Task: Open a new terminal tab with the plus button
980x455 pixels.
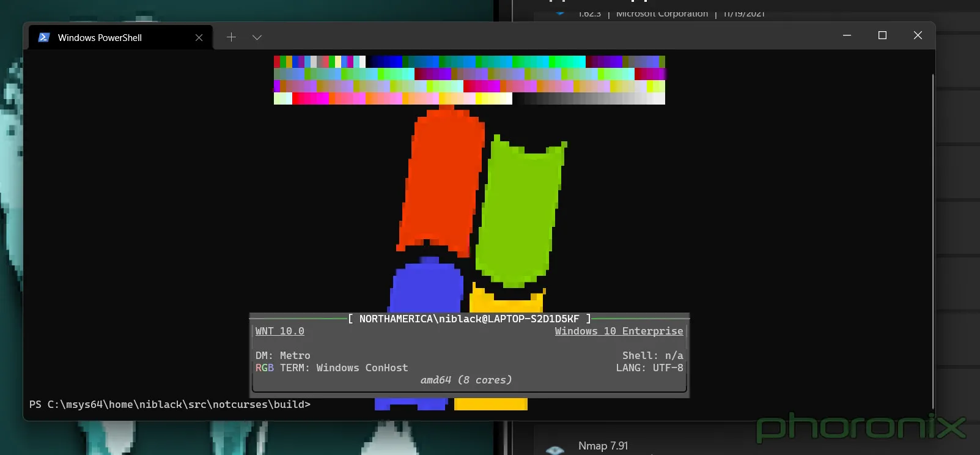Action: coord(231,37)
